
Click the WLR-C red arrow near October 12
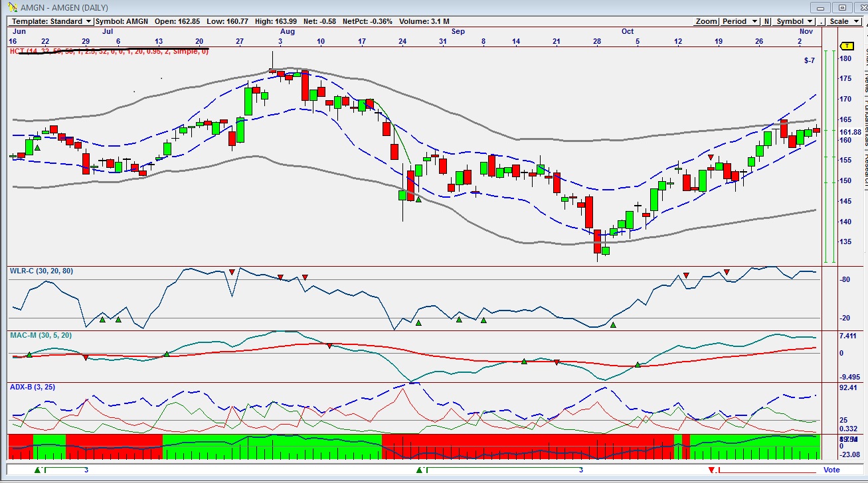coord(686,275)
